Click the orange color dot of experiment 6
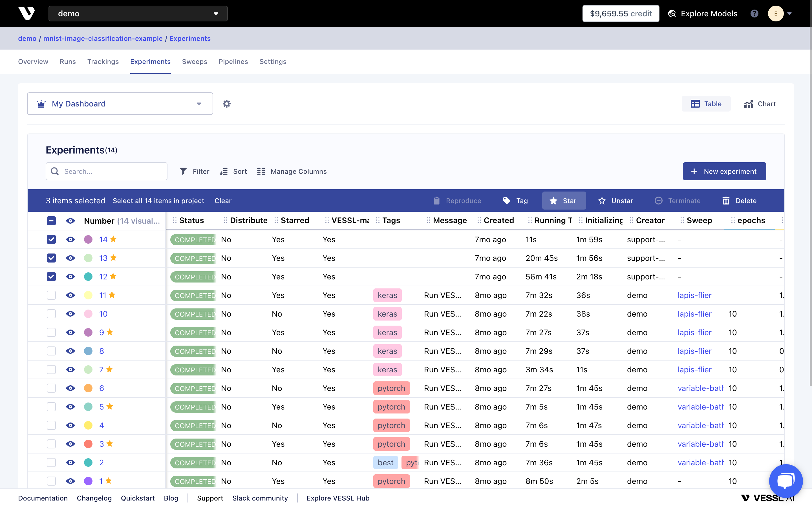Screen dimensions: 812x507 pos(88,388)
